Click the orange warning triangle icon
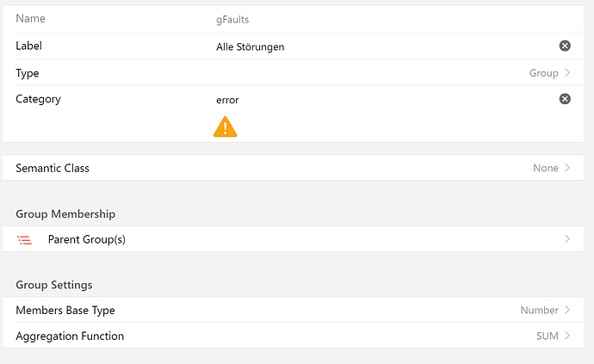This screenshot has height=364, width=594. tap(225, 127)
